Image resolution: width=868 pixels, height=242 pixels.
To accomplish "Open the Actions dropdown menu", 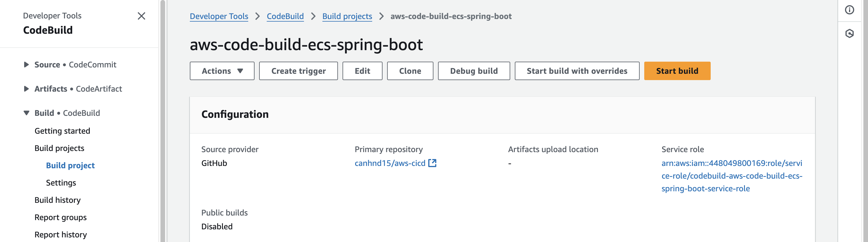I will [x=222, y=71].
